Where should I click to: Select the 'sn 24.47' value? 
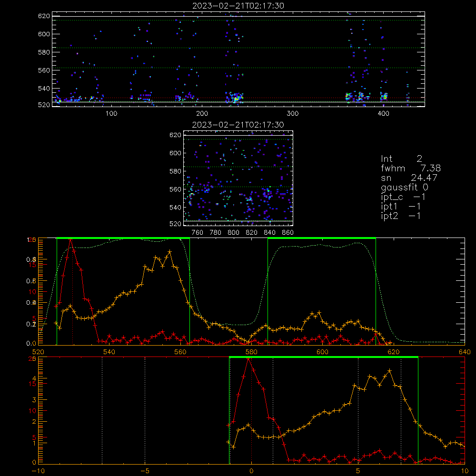[409, 178]
